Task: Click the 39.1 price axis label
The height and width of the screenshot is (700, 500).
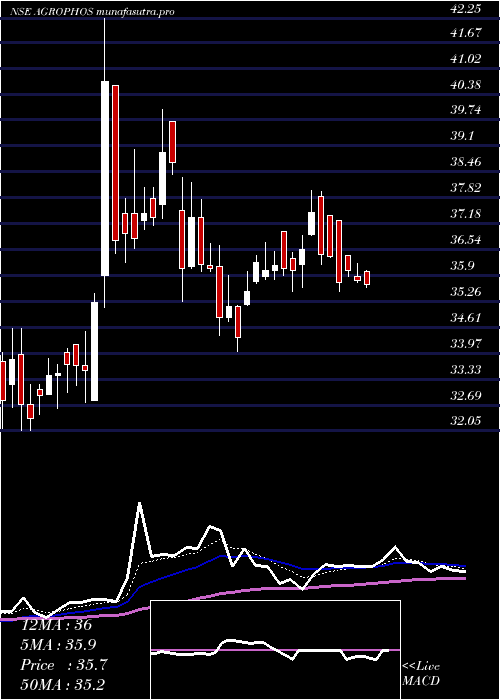Action: pos(462,136)
